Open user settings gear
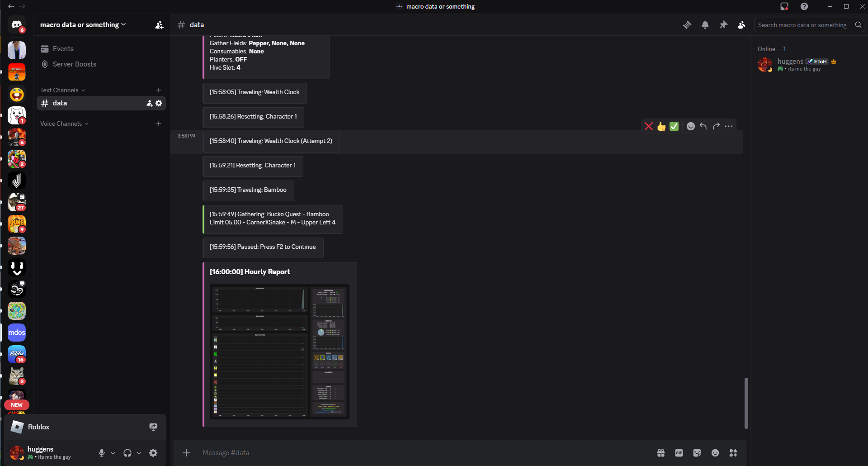 pos(153,452)
